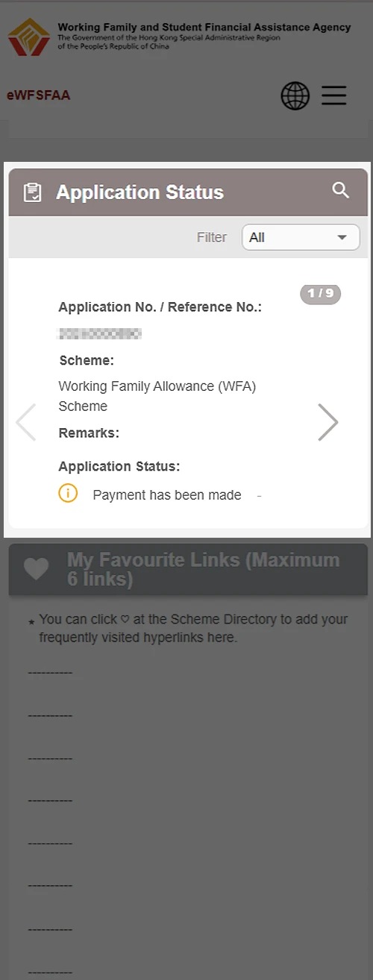This screenshot has height=980, width=373.
Task: Click the blurred application reference number
Action: [100, 333]
